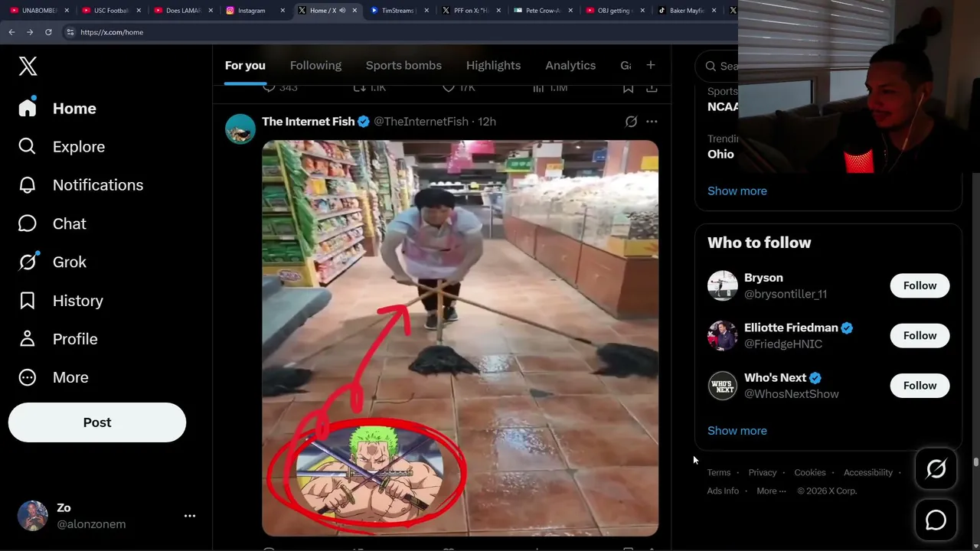This screenshot has width=980, height=551.
Task: Click the site info icon in address bar
Action: [x=70, y=32]
